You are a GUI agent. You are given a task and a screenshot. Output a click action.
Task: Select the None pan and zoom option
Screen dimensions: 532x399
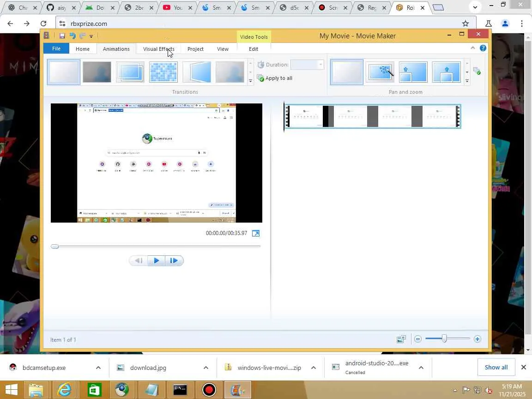tap(346, 72)
